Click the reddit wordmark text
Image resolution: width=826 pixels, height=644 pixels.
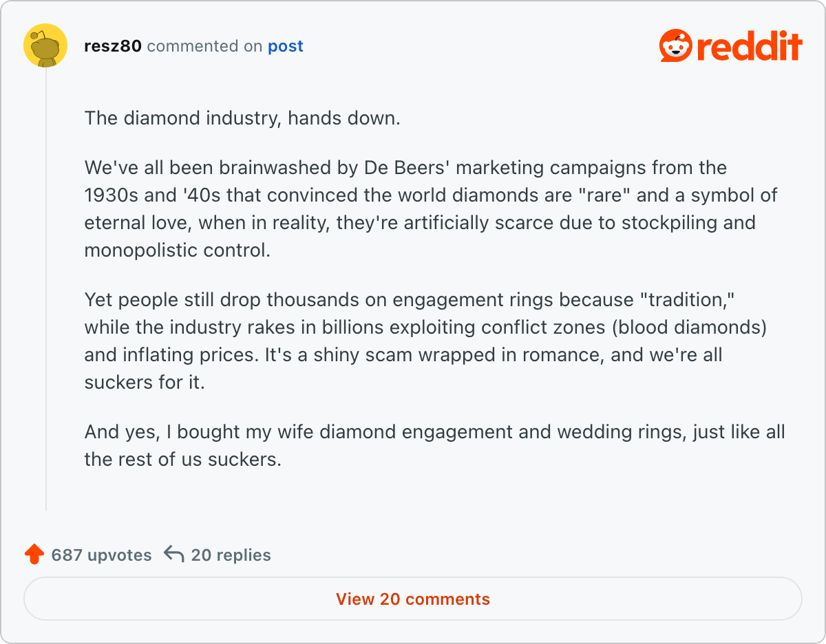[749, 46]
